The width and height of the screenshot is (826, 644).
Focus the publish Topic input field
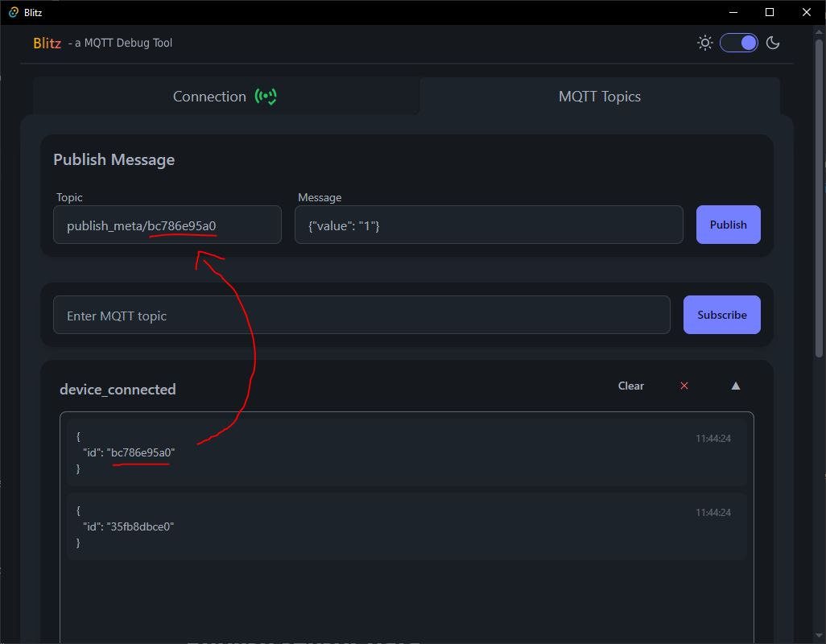pyautogui.click(x=167, y=225)
